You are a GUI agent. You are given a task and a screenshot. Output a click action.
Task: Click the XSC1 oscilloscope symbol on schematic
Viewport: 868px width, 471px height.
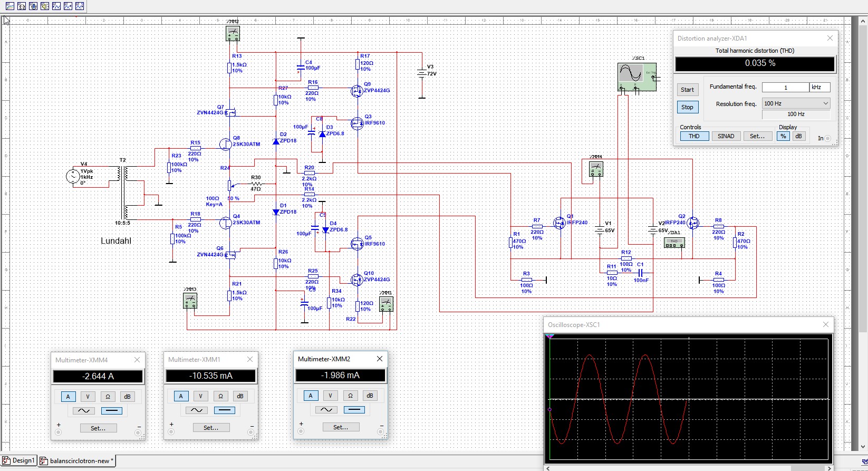(637, 77)
